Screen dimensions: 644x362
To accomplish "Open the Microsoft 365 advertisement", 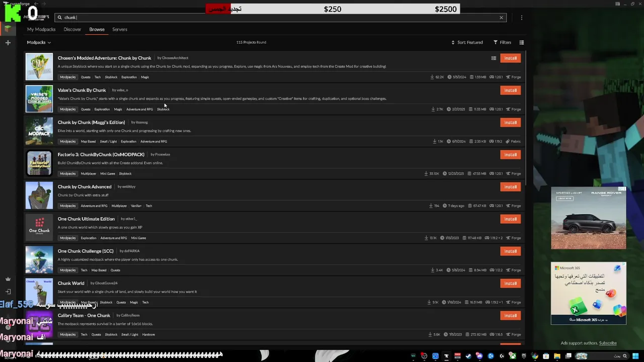I will [589, 293].
